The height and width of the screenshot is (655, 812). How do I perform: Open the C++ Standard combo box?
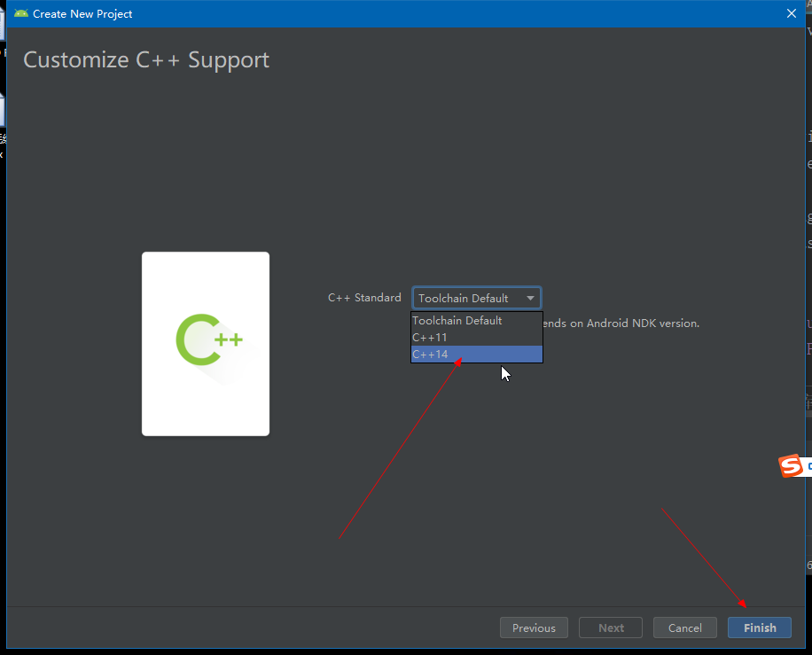pos(476,298)
